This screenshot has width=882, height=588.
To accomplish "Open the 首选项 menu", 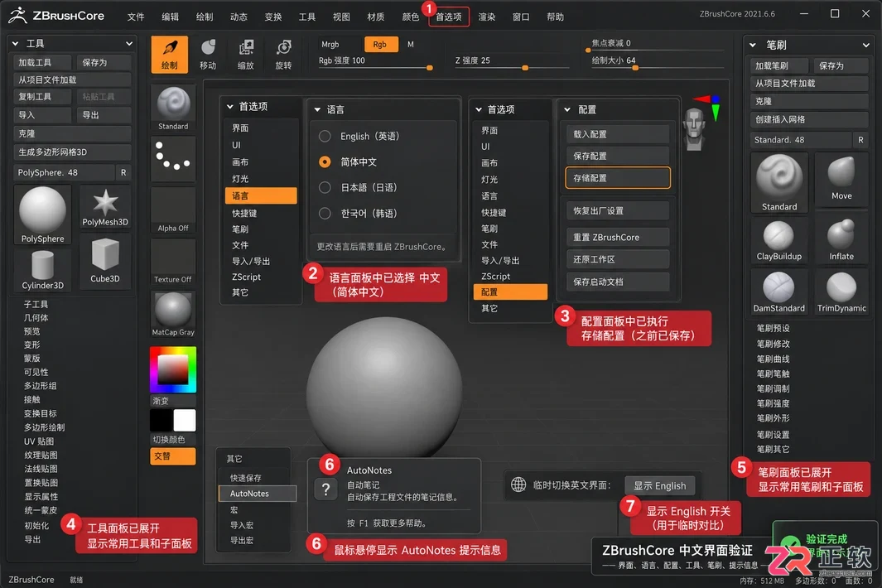I will (x=449, y=17).
